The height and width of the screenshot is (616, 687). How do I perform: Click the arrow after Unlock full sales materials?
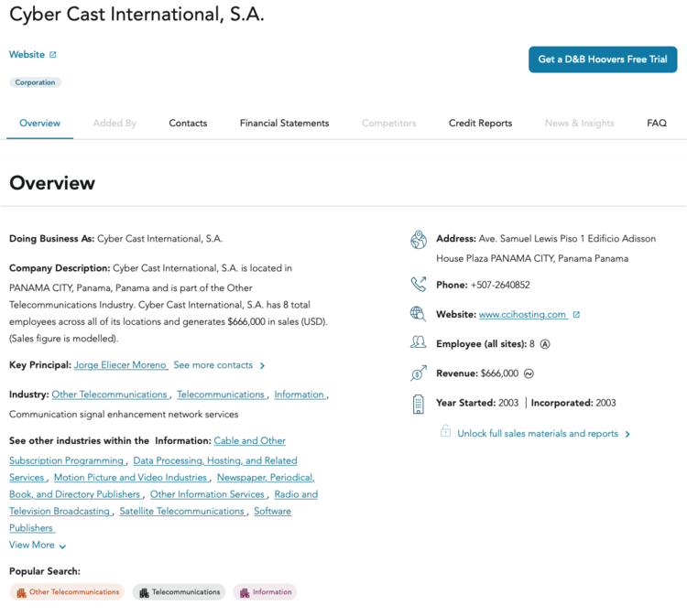627,434
